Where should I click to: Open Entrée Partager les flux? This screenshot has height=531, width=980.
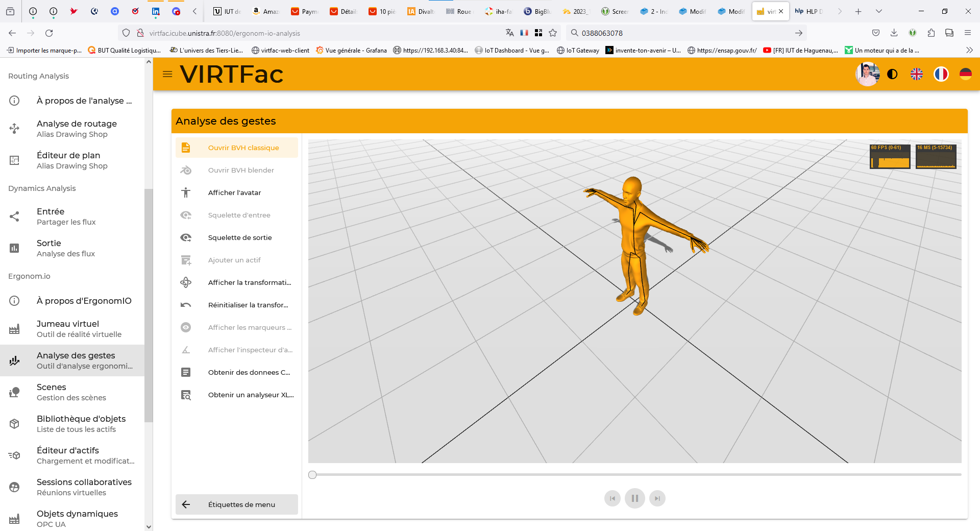tap(72, 216)
